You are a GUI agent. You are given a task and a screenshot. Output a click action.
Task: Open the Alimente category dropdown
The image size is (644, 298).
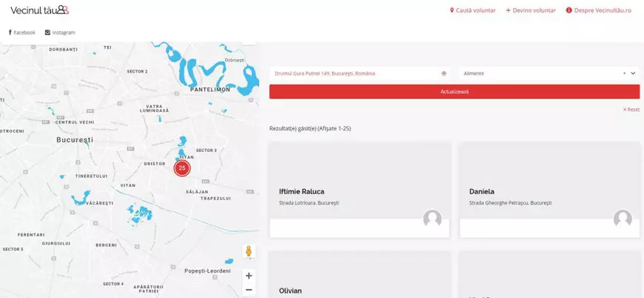coord(549,73)
